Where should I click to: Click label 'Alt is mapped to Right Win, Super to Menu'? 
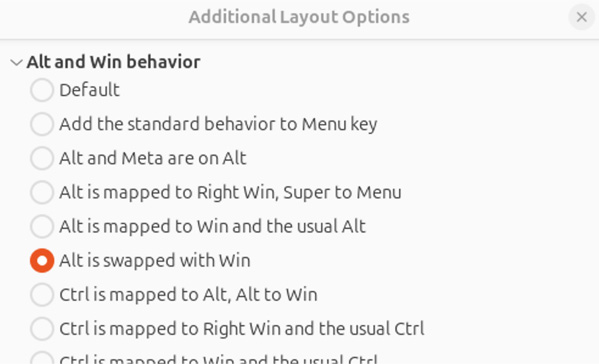coord(230,192)
